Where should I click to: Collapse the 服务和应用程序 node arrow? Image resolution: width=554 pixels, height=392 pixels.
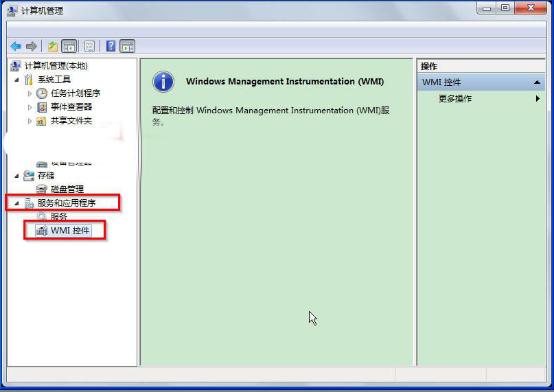point(17,203)
